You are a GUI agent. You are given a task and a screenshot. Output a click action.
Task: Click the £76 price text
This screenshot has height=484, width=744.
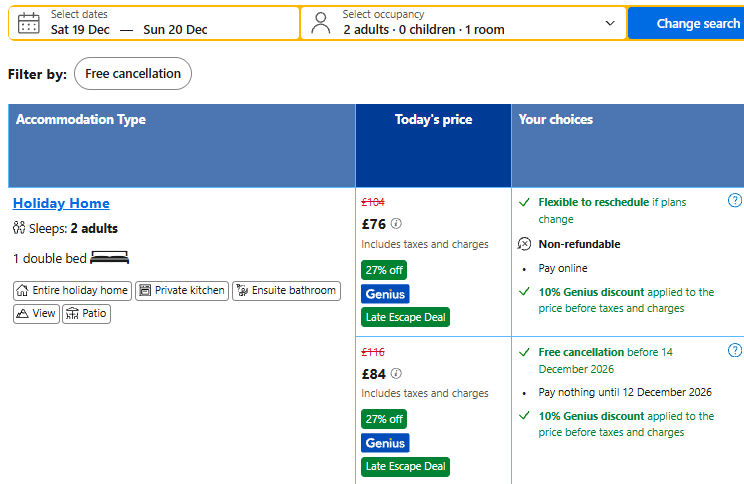tap(374, 224)
